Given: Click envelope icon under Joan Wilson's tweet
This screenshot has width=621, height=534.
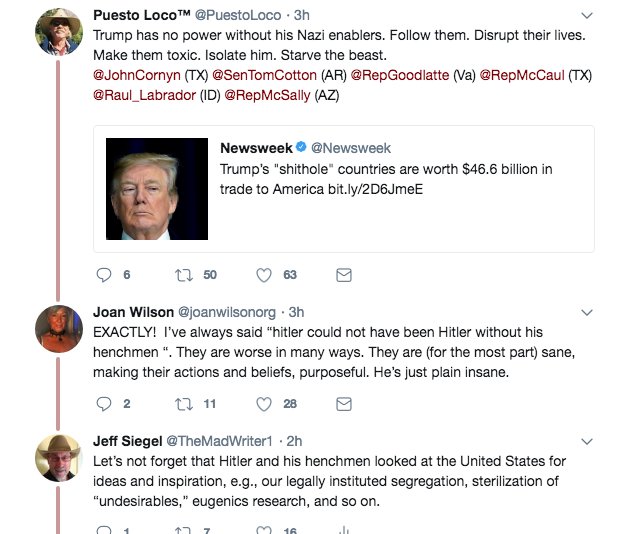Looking at the screenshot, I should [344, 404].
